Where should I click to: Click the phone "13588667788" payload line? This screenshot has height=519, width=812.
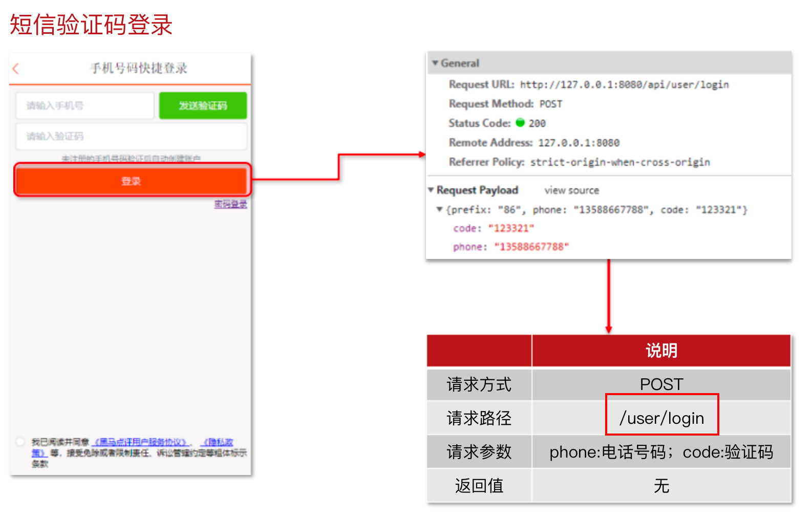pos(511,247)
